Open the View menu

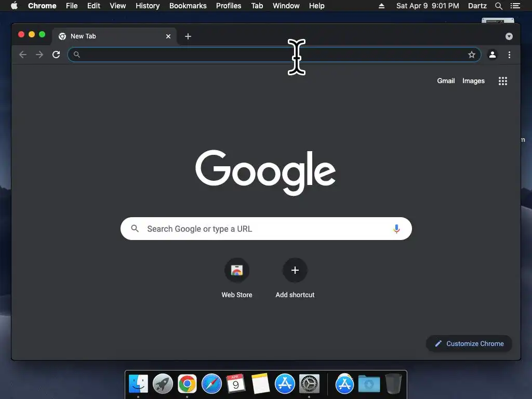tap(118, 6)
